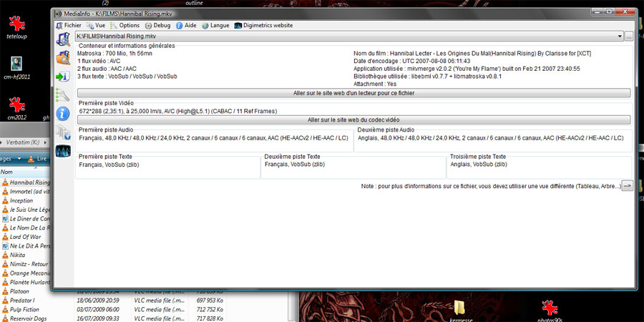Click the Lire button in Explorer toolbar
This screenshot has width=644, height=322.
[37, 159]
